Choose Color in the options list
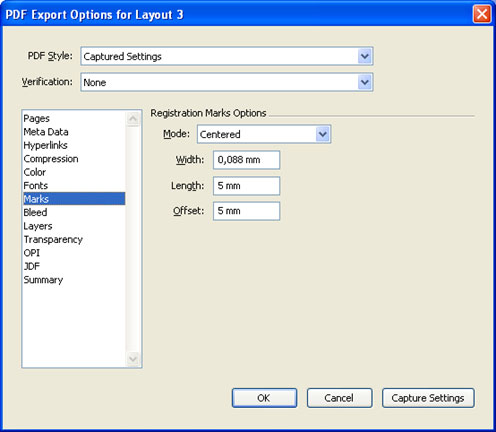This screenshot has width=496, height=432. (x=35, y=172)
